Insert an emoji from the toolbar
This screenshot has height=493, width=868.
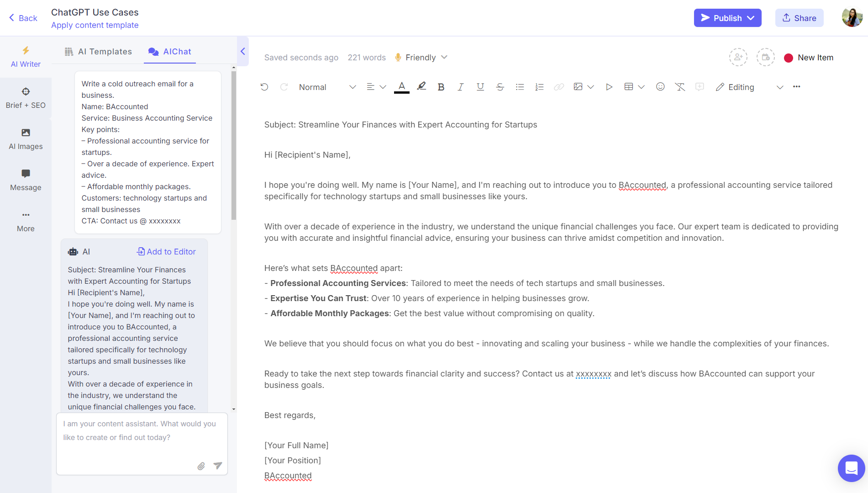coord(660,87)
